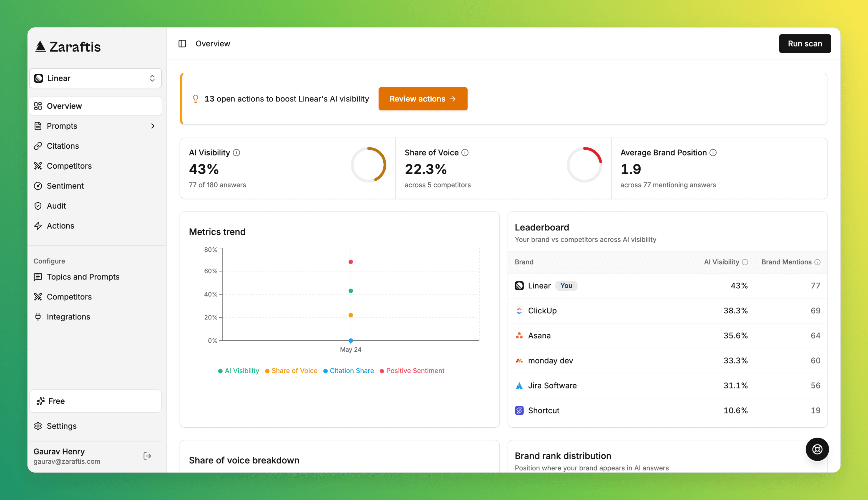
Task: Click the 38.3% value for ClickUp
Action: point(735,311)
